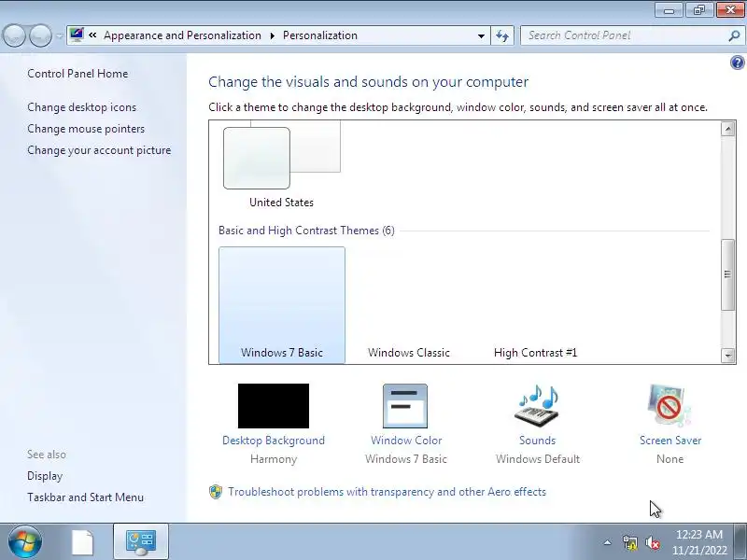This screenshot has width=747, height=560.
Task: Open the recent pages dropdown arrow
Action: click(59, 35)
